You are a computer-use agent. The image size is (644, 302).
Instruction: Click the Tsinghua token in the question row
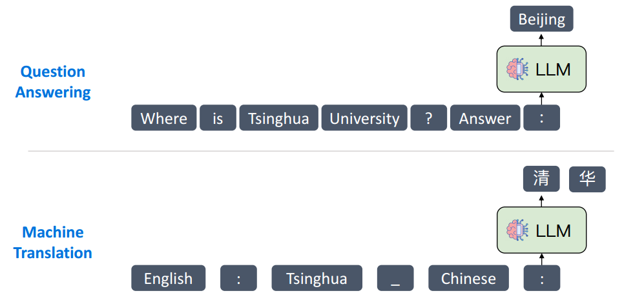click(x=278, y=118)
